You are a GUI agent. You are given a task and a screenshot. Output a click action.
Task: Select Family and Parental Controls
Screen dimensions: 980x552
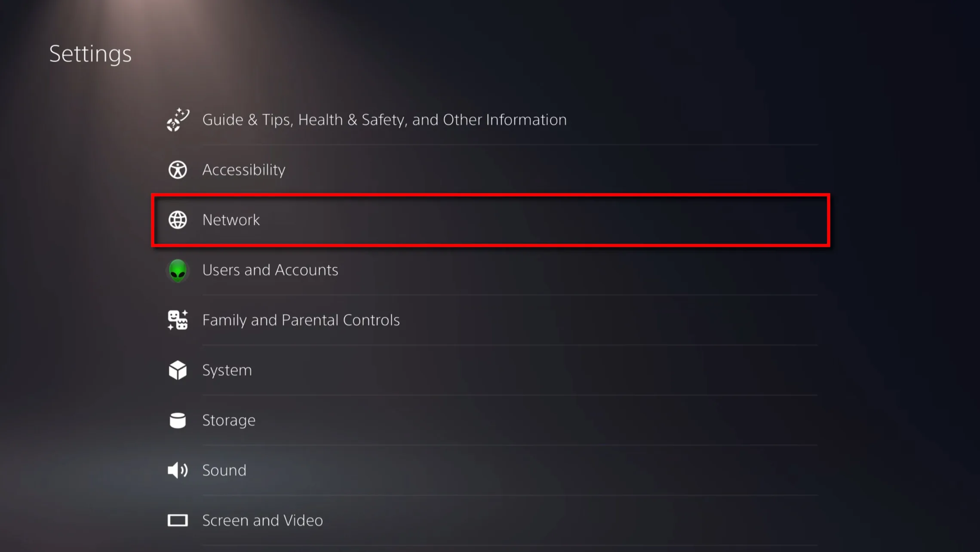301,320
